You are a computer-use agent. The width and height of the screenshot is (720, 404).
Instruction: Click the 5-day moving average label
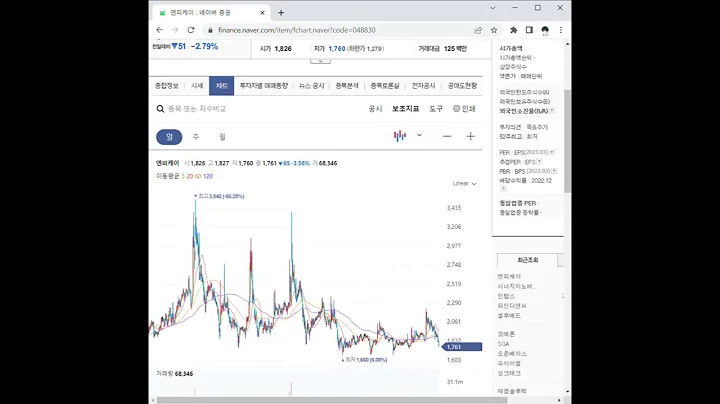click(x=183, y=176)
